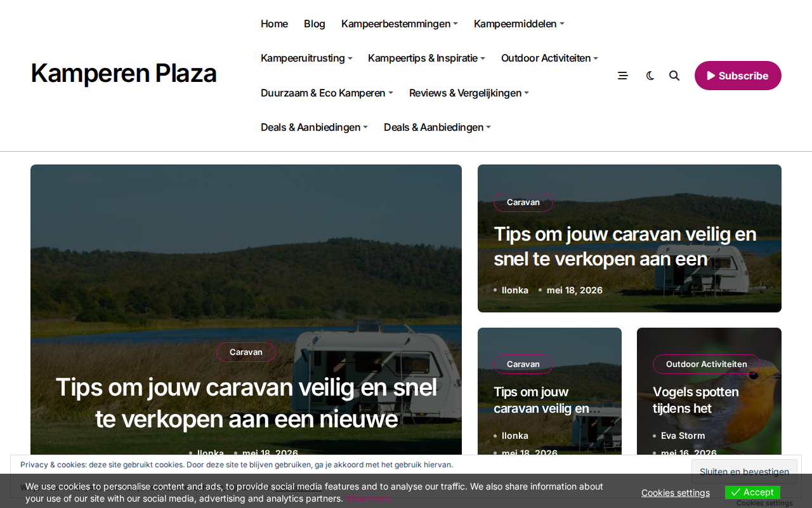Viewport: 812px width, 508px height.
Task: Select the Caravan tag on large featured post
Action: point(246,352)
